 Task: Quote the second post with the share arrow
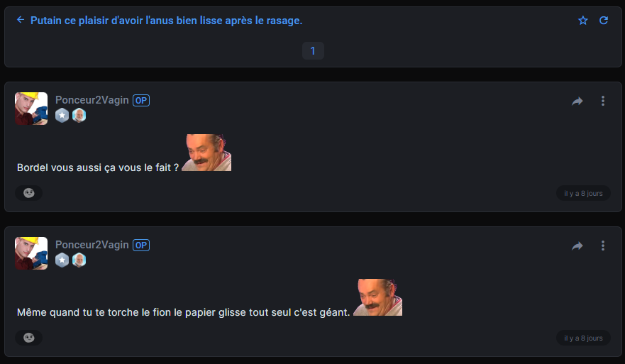[577, 246]
